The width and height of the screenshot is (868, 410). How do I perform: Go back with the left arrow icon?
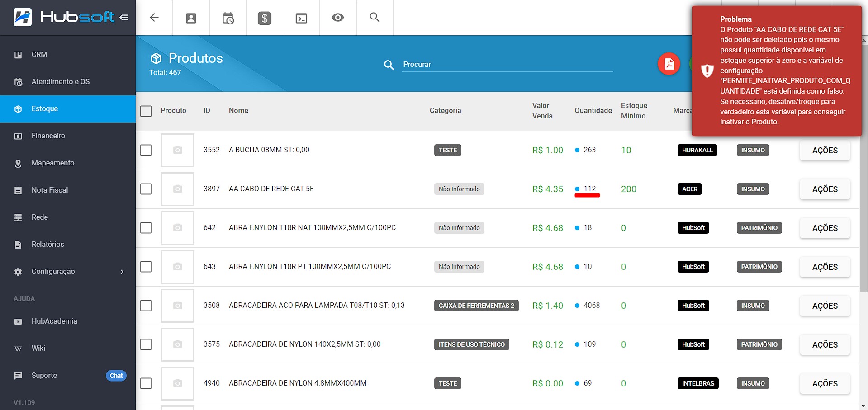(154, 18)
